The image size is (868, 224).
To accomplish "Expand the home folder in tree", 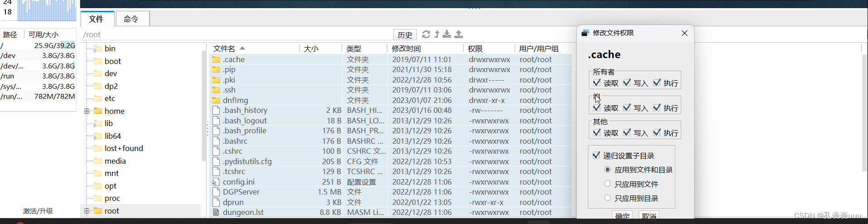I will (87, 111).
